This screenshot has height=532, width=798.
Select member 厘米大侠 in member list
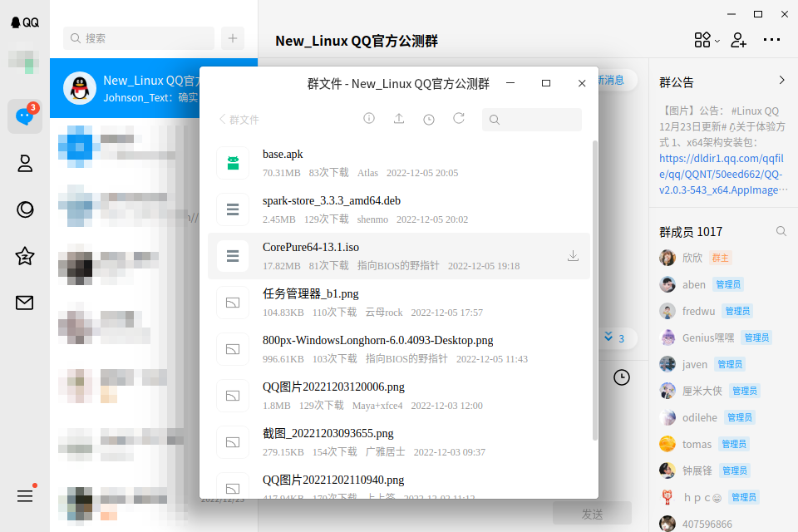point(722,391)
